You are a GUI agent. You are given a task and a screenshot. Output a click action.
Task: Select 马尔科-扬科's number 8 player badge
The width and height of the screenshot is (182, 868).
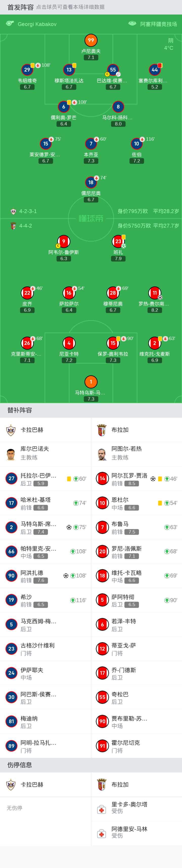(x=118, y=107)
